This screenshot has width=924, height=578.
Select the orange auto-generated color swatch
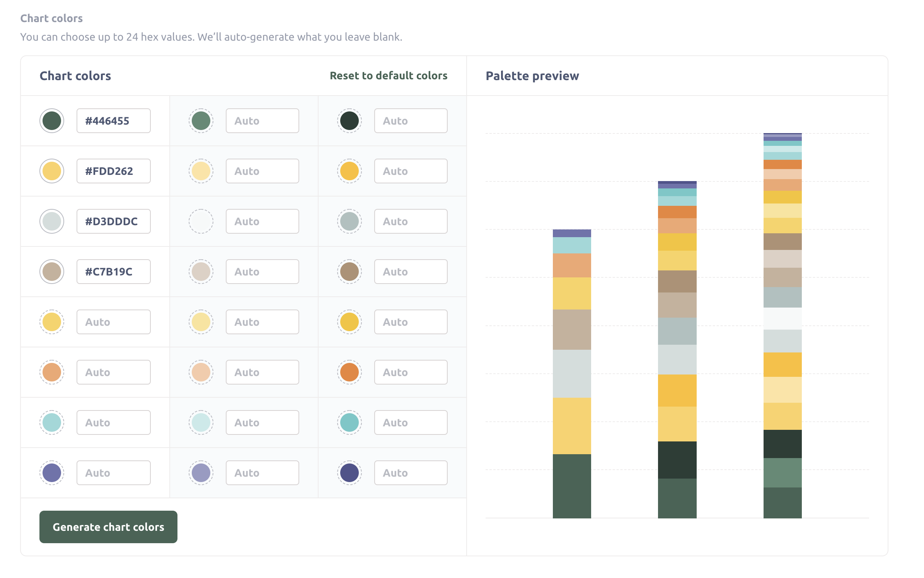pos(51,372)
